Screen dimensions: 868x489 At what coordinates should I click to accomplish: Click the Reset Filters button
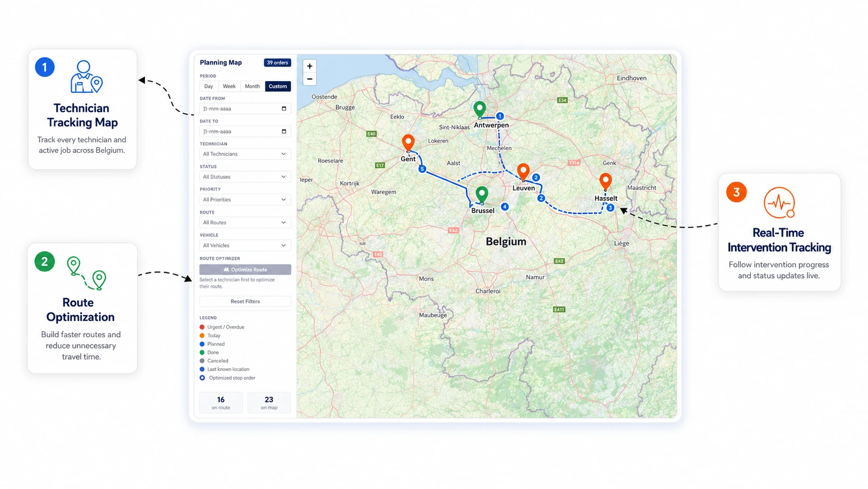pos(245,301)
